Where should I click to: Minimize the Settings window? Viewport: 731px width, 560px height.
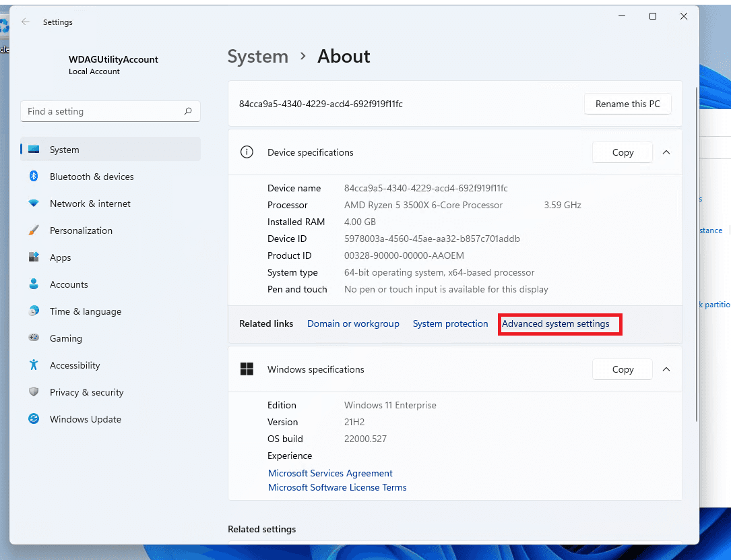coord(622,16)
